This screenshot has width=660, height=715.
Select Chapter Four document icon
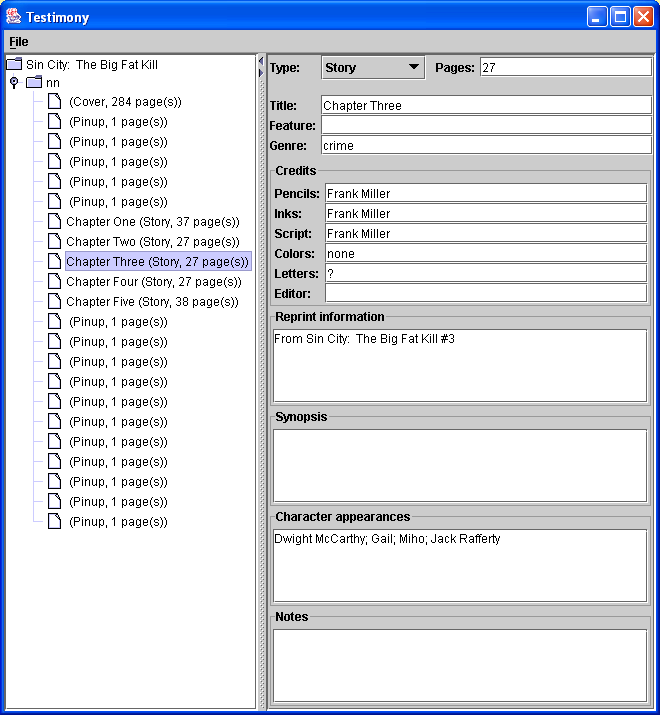point(55,282)
